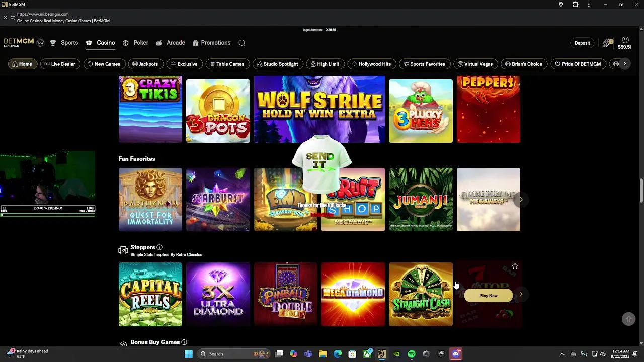Click the BetMGM Michigan logo

pos(19,43)
